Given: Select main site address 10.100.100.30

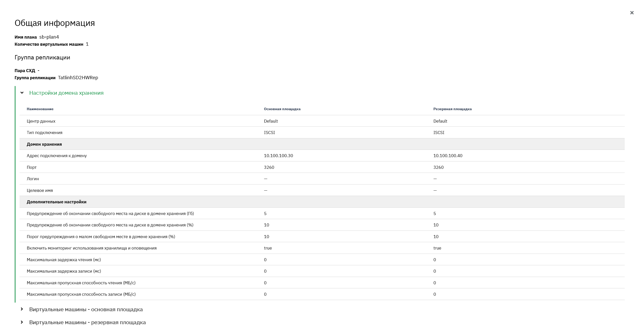Looking at the screenshot, I should pyautogui.click(x=278, y=156).
